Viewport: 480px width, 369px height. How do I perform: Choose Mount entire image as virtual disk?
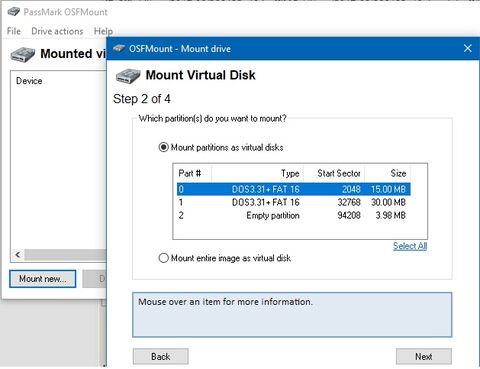(163, 258)
